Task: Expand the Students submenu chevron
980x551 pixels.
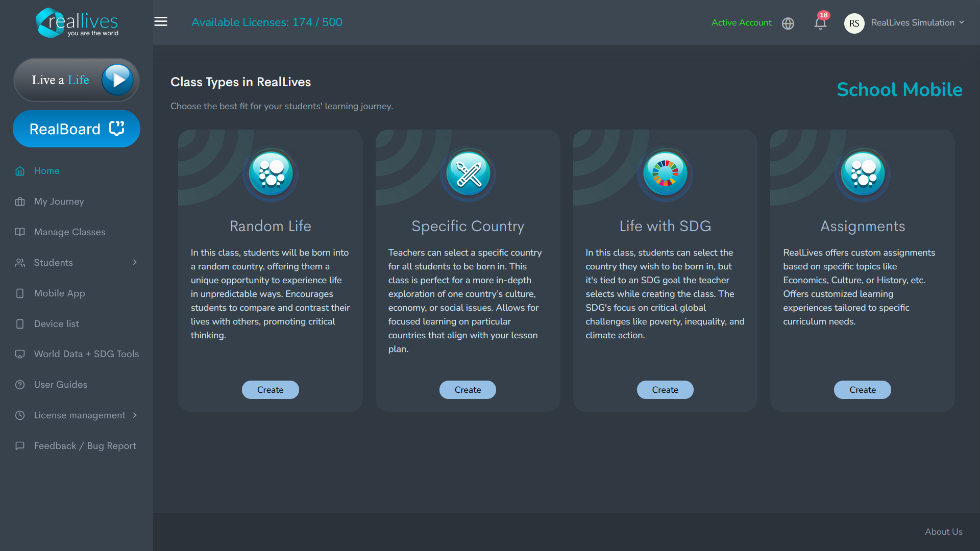Action: (135, 262)
